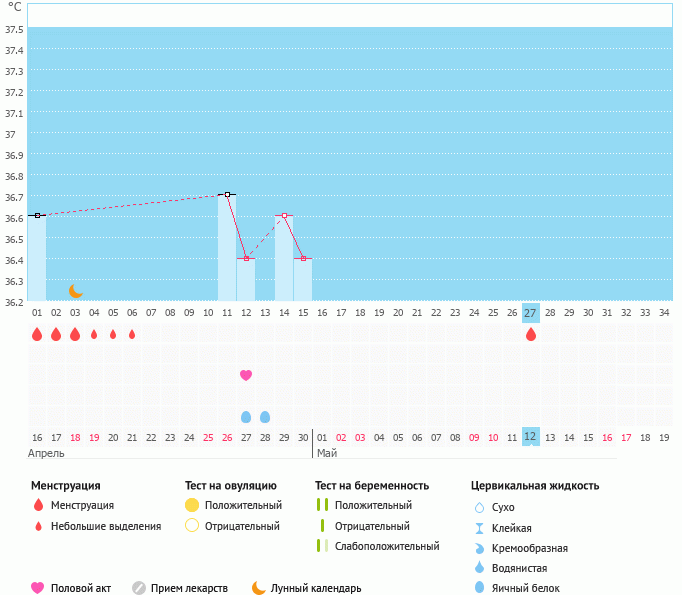
Task: Click the blue egg-white drop on April 28
Action: (265, 417)
